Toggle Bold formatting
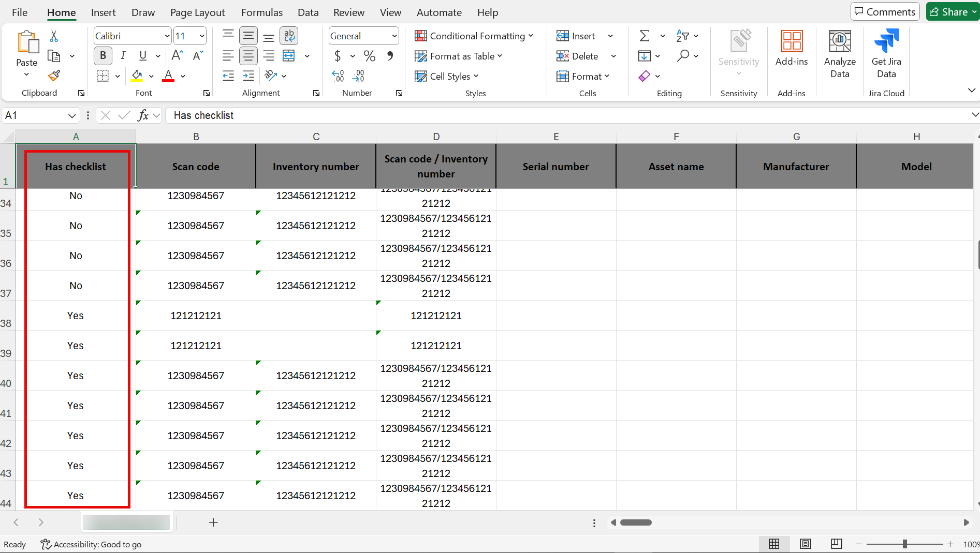The image size is (980, 553). click(x=103, y=56)
